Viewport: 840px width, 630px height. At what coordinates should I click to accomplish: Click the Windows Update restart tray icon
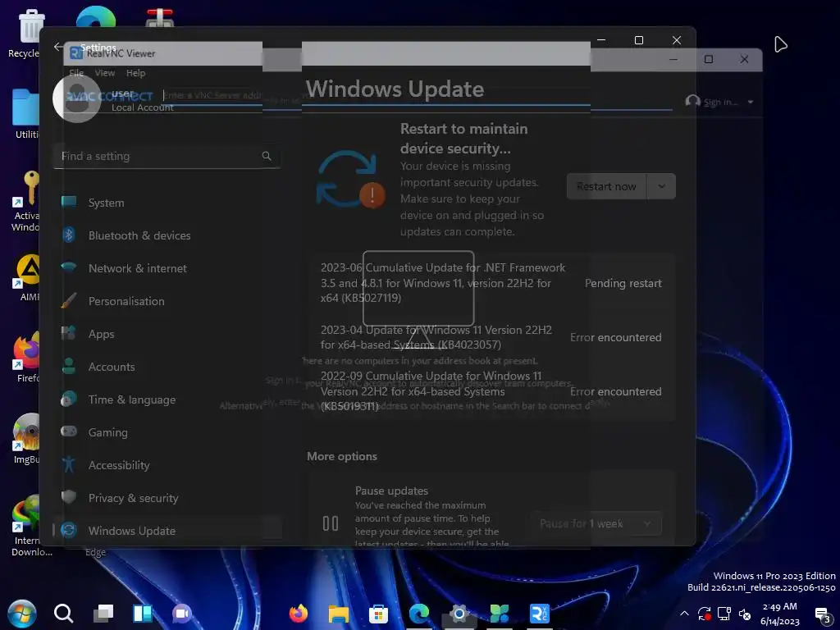coord(704,614)
